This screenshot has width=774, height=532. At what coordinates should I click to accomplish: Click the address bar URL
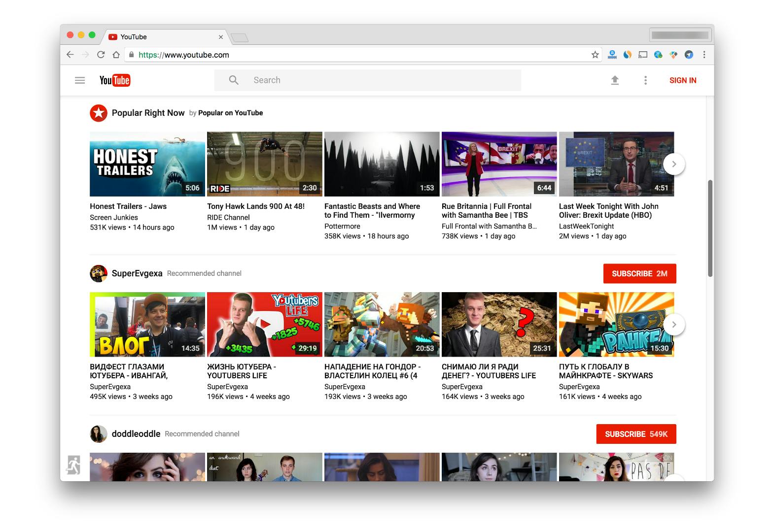pos(184,55)
